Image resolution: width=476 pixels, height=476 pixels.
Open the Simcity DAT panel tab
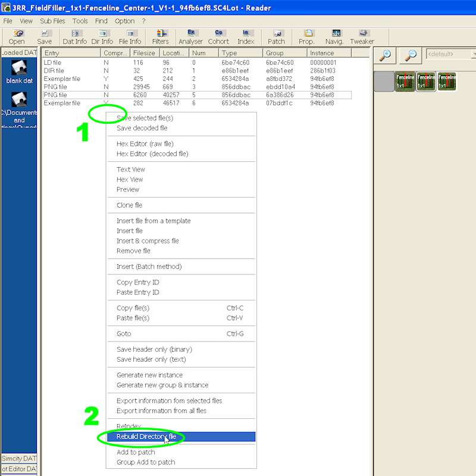tap(19, 458)
